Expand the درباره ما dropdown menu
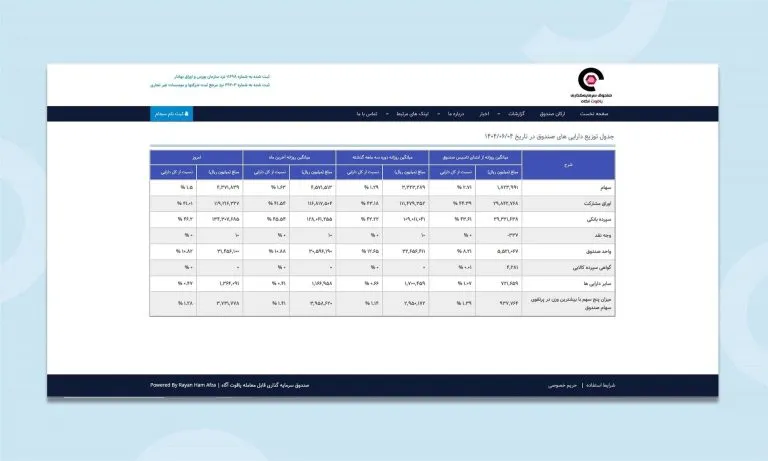768x461 pixels. pyautogui.click(x=452, y=114)
